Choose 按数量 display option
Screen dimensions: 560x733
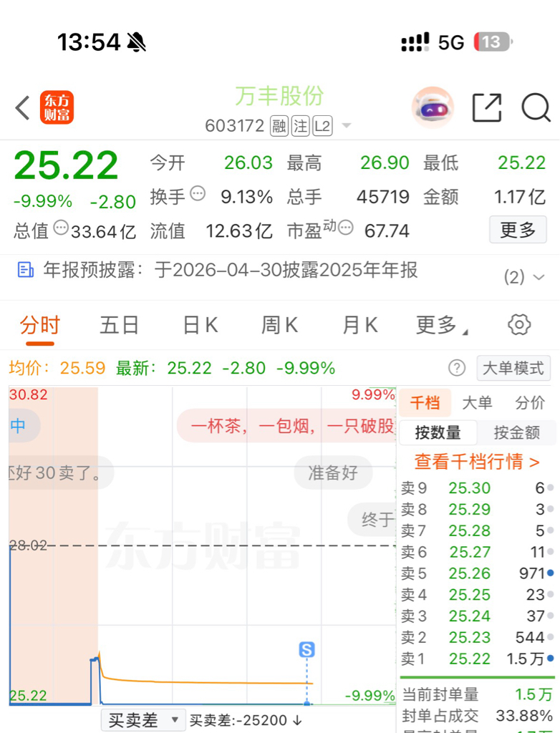pos(438,432)
